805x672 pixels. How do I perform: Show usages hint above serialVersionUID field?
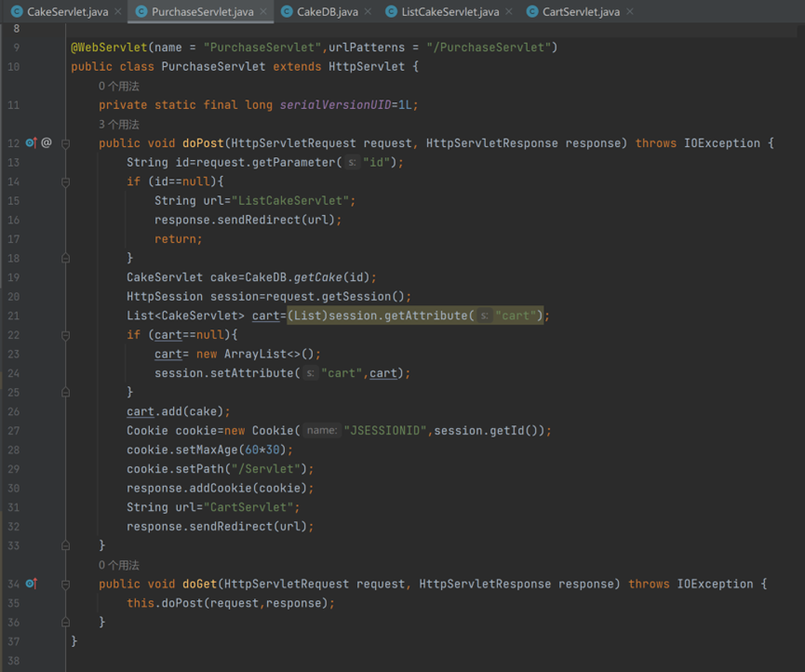[118, 87]
